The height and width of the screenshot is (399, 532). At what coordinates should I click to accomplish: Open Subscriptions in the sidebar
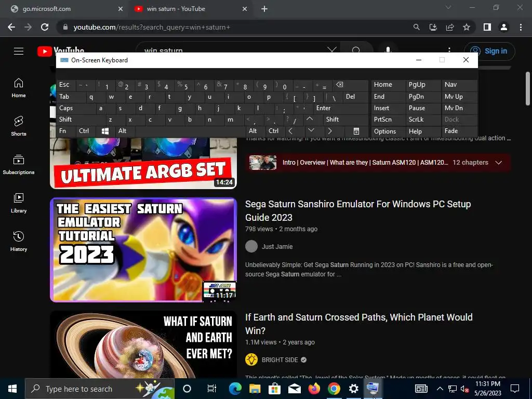pyautogui.click(x=19, y=165)
